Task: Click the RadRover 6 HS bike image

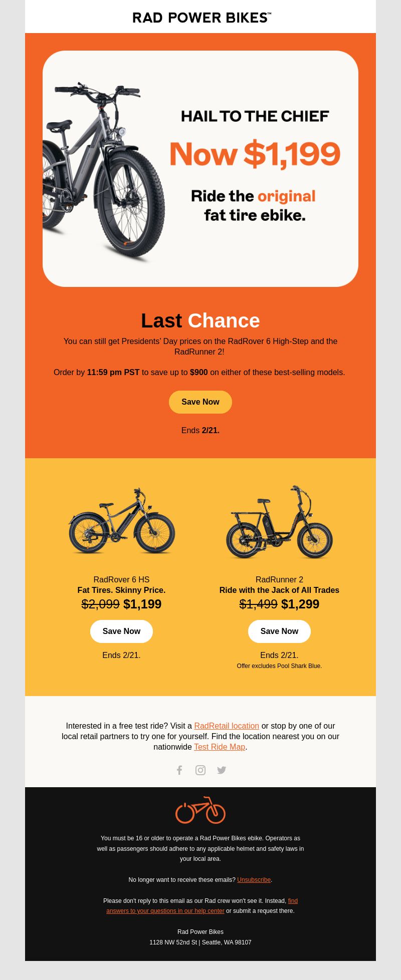Action: 122,521
